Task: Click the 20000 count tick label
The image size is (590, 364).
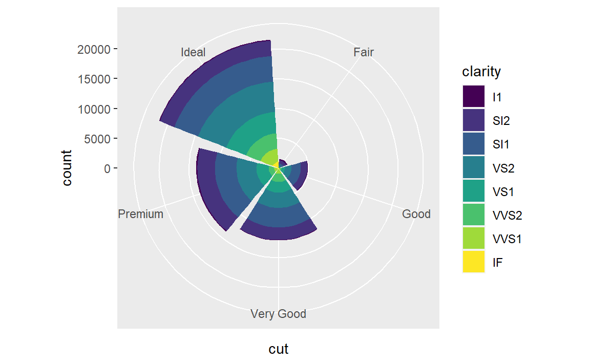Action: pyautogui.click(x=94, y=49)
